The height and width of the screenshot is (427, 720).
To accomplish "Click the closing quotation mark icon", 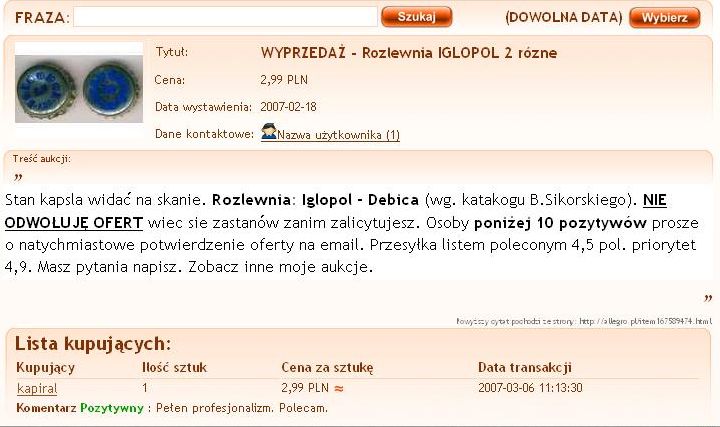I will [x=707, y=299].
